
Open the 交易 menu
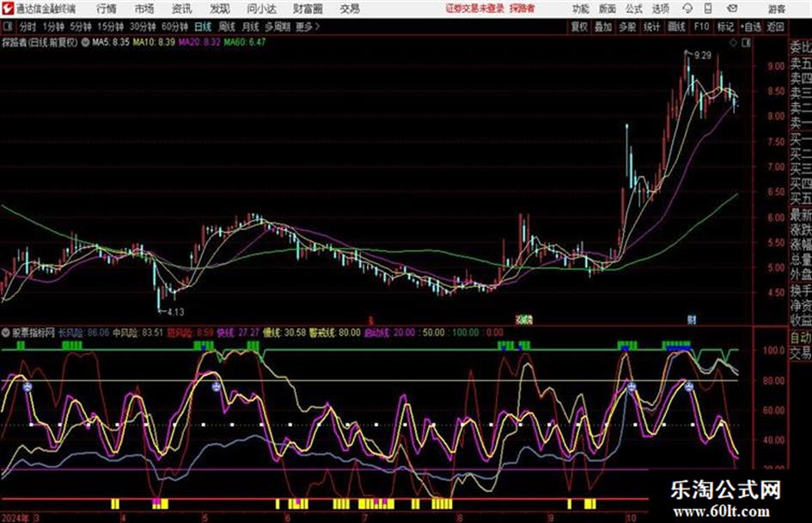(x=350, y=9)
